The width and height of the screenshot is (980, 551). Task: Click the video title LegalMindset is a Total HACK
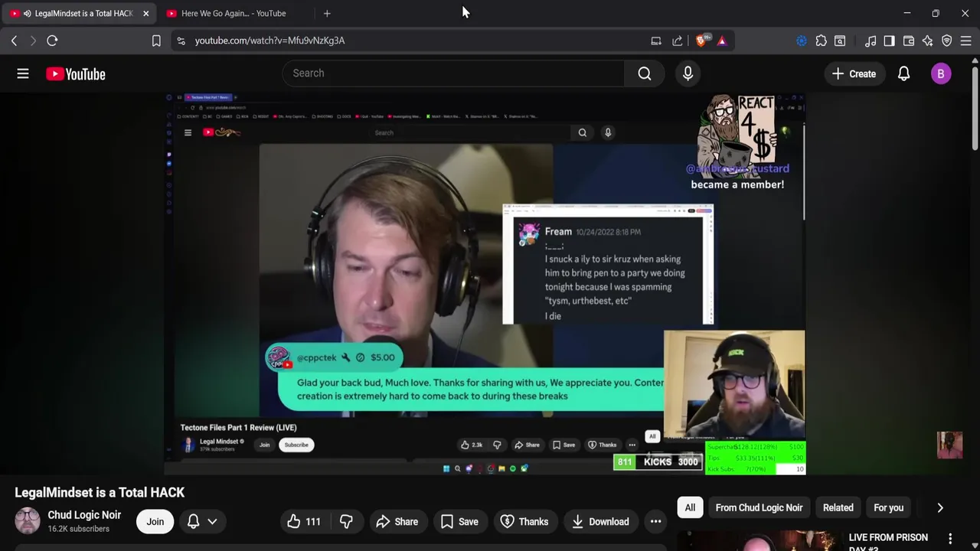pos(100,493)
